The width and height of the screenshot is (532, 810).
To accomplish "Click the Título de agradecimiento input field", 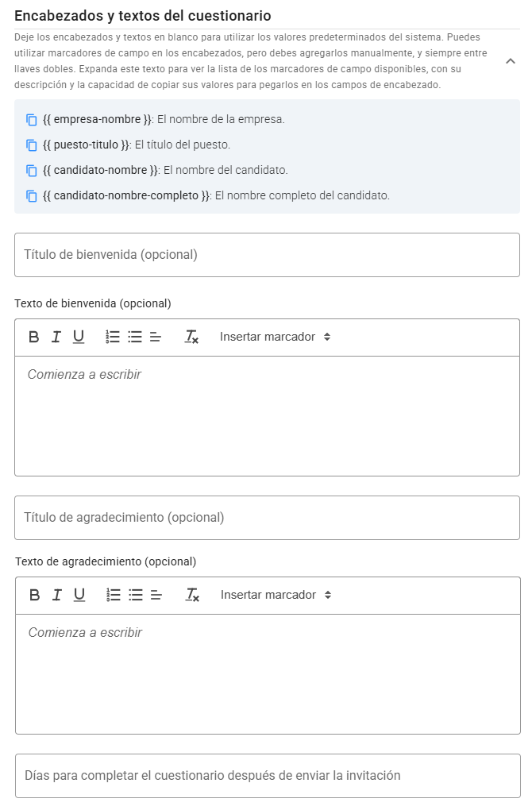I will 266,517.
